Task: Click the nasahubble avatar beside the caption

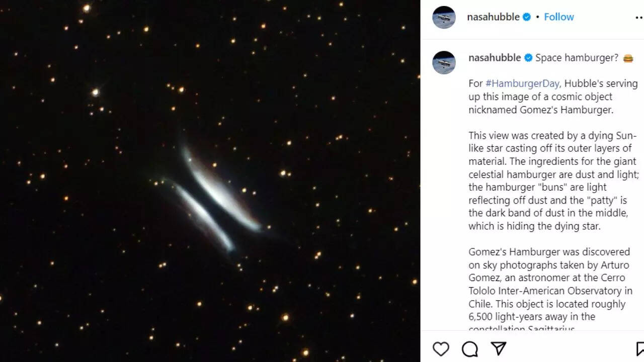Action: (444, 62)
